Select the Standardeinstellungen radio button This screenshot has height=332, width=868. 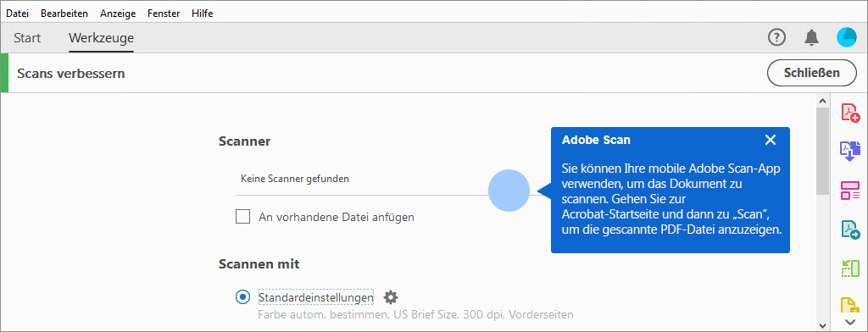click(242, 297)
